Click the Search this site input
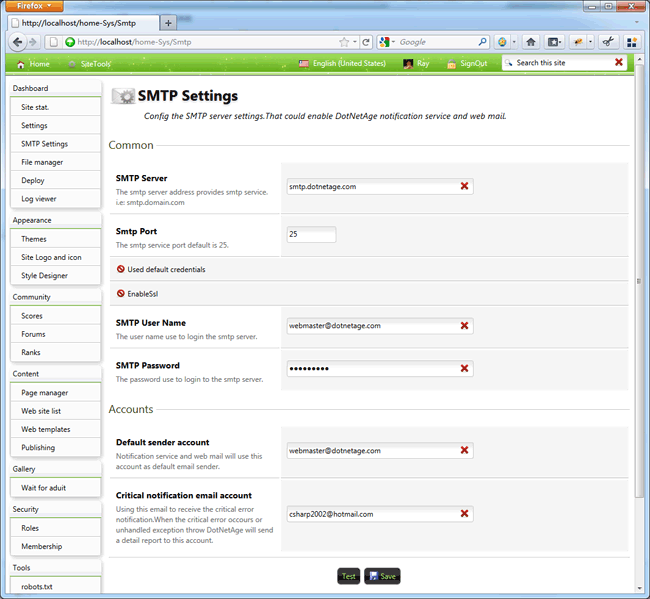The width and height of the screenshot is (650, 599). pyautogui.click(x=564, y=63)
